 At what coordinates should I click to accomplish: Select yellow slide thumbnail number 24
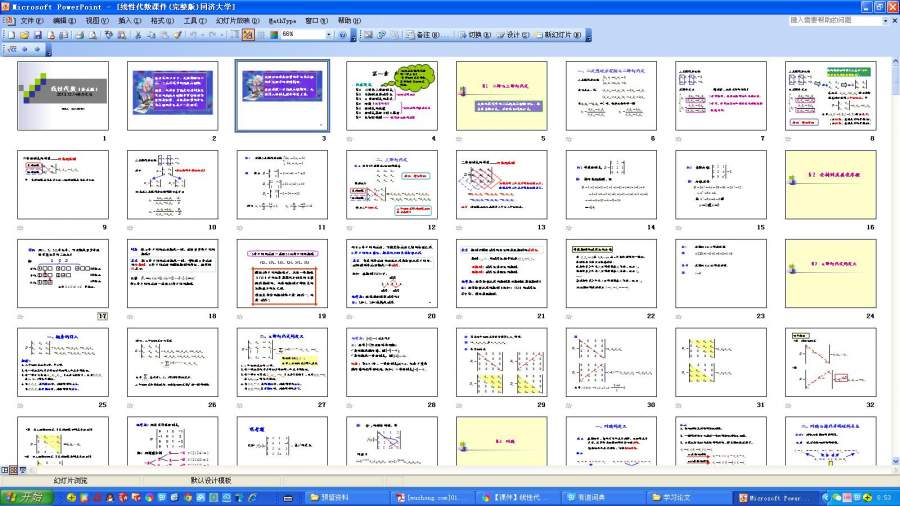831,274
